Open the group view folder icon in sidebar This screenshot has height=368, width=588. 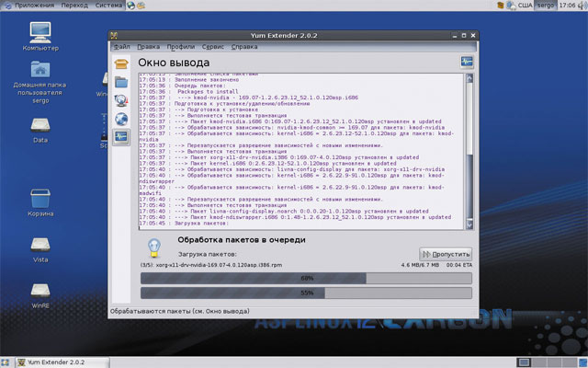pos(121,82)
